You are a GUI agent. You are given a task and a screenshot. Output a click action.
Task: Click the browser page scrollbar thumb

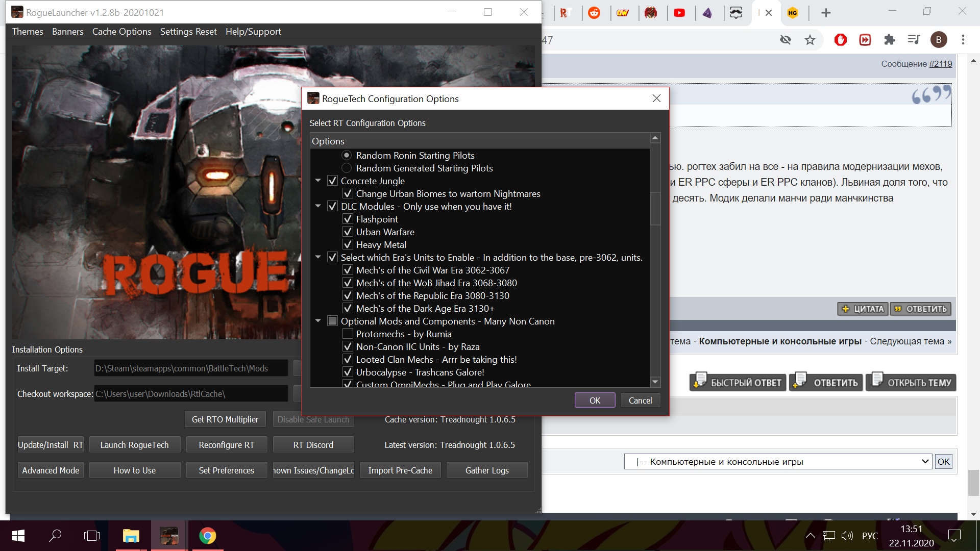point(973,483)
